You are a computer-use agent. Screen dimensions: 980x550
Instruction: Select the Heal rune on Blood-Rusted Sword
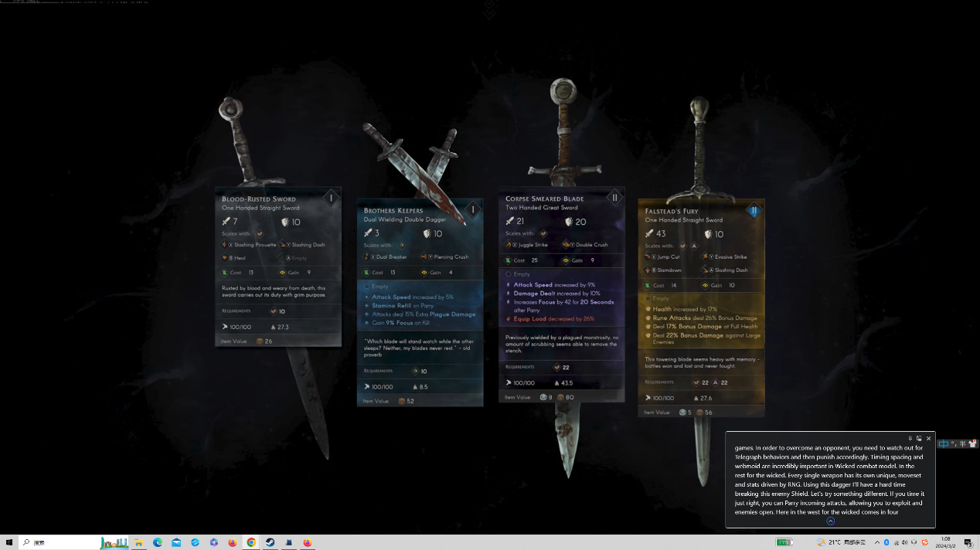point(225,258)
